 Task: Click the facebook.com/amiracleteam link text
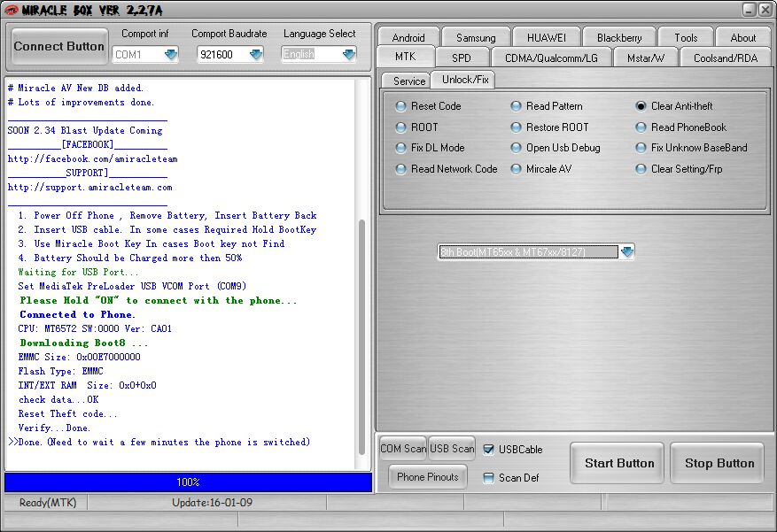pos(93,158)
